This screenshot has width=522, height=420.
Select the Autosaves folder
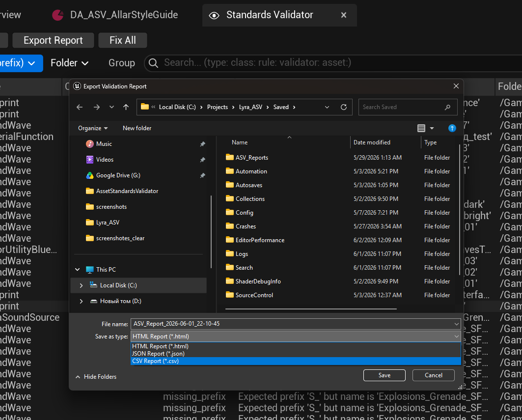pyautogui.click(x=248, y=185)
